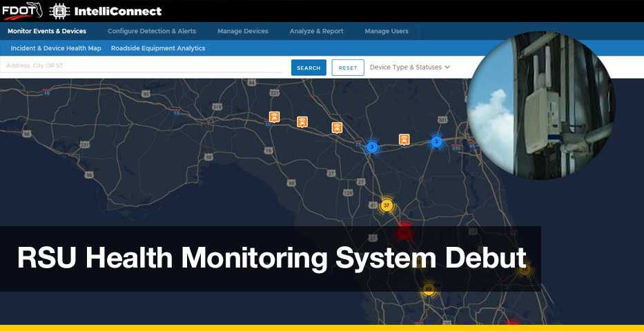Click the RESET button

348,68
